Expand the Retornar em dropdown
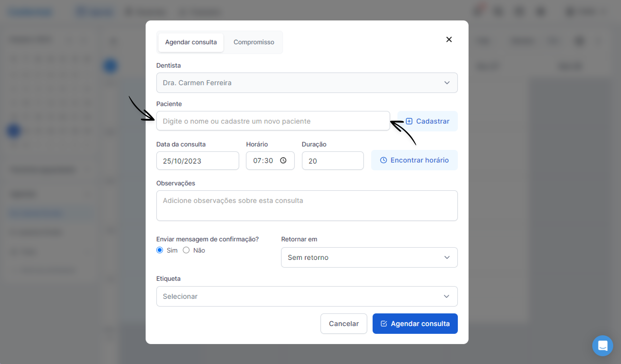 point(369,257)
